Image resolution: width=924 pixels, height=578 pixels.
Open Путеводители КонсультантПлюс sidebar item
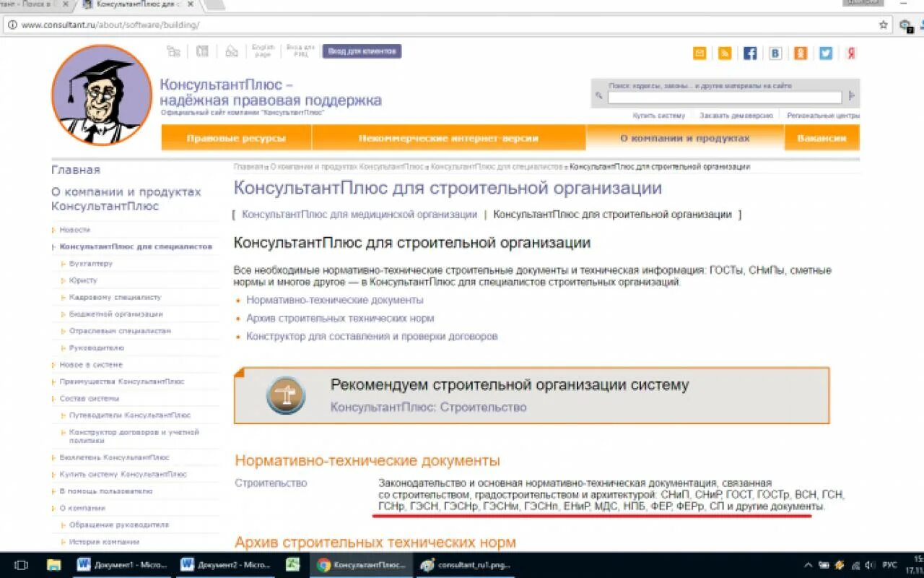[x=130, y=415]
